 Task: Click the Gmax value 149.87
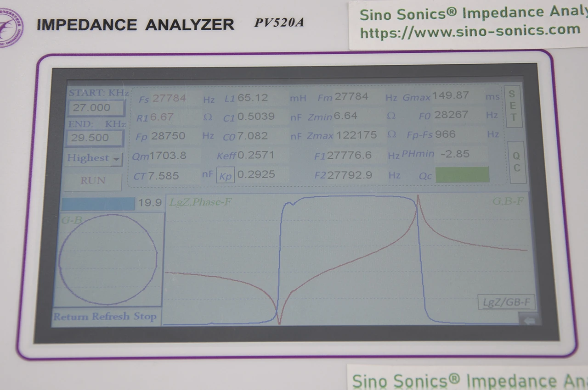pos(451,95)
